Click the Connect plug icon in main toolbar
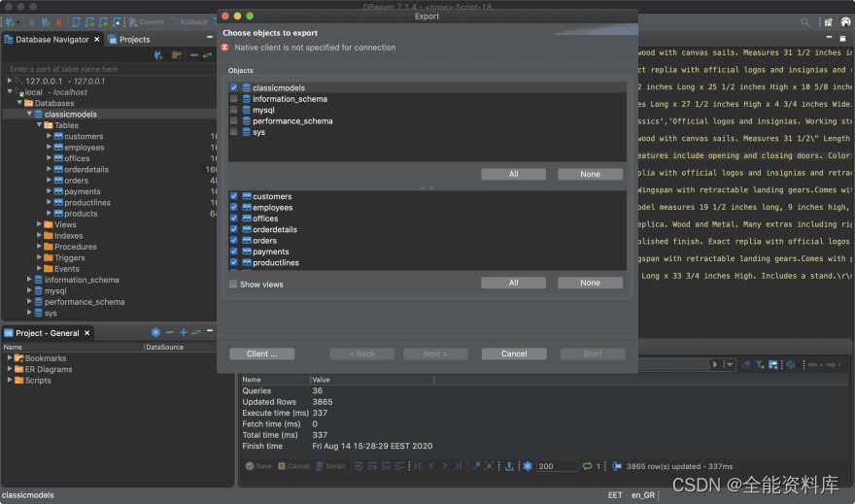 pos(32,22)
